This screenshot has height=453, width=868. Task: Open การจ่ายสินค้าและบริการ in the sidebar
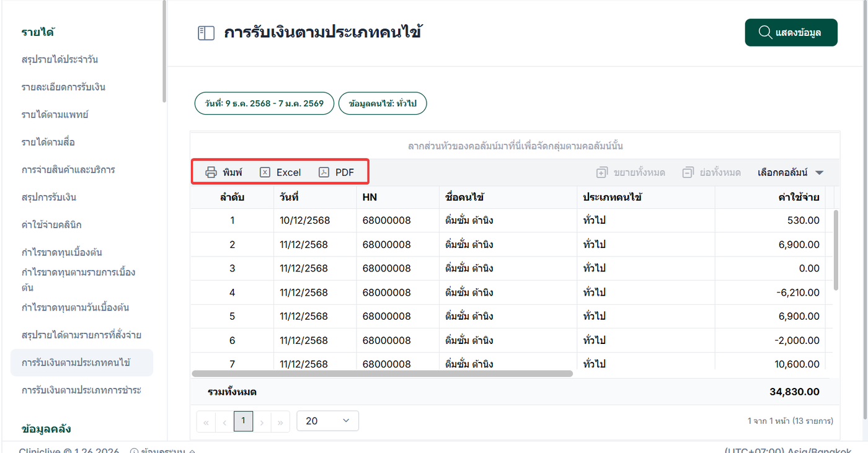tap(68, 169)
